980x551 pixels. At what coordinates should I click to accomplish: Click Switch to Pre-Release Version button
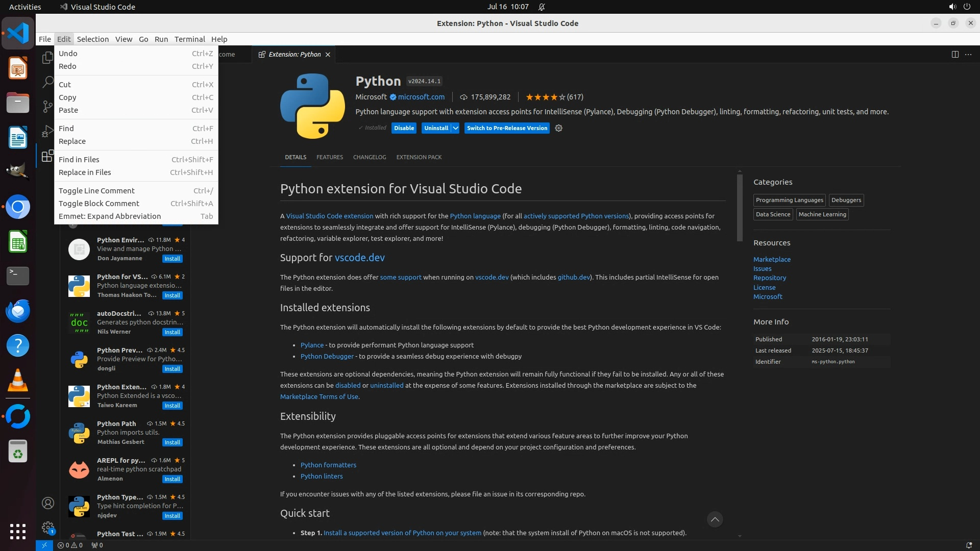pyautogui.click(x=506, y=128)
